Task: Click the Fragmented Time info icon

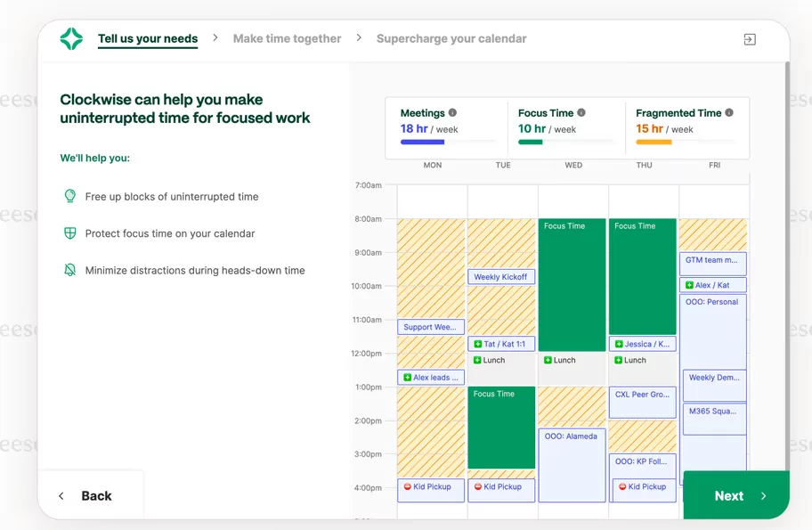Action: pos(729,112)
